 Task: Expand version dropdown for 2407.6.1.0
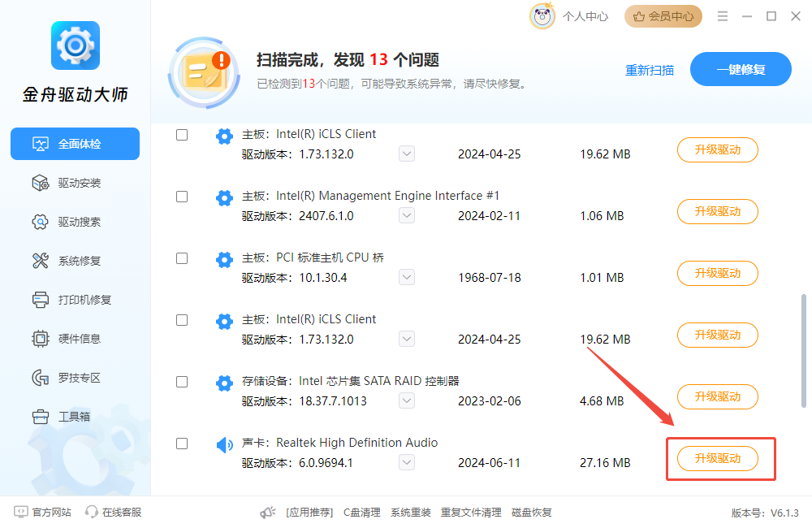(x=407, y=215)
